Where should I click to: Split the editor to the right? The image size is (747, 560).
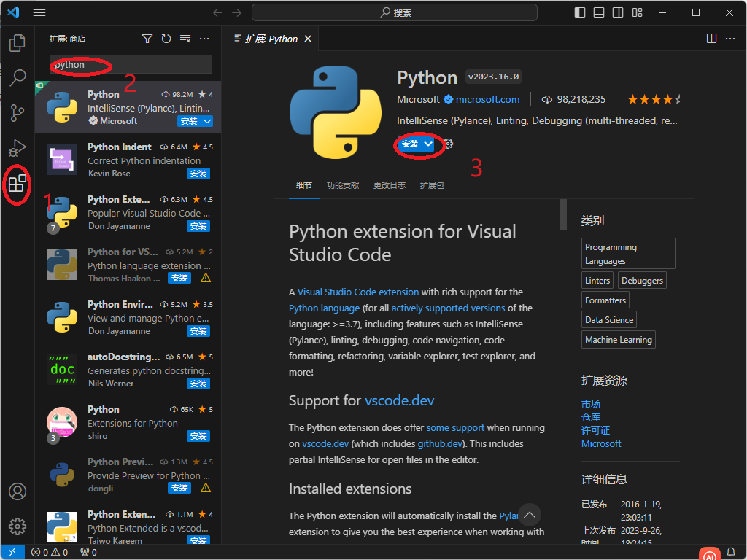click(x=711, y=39)
